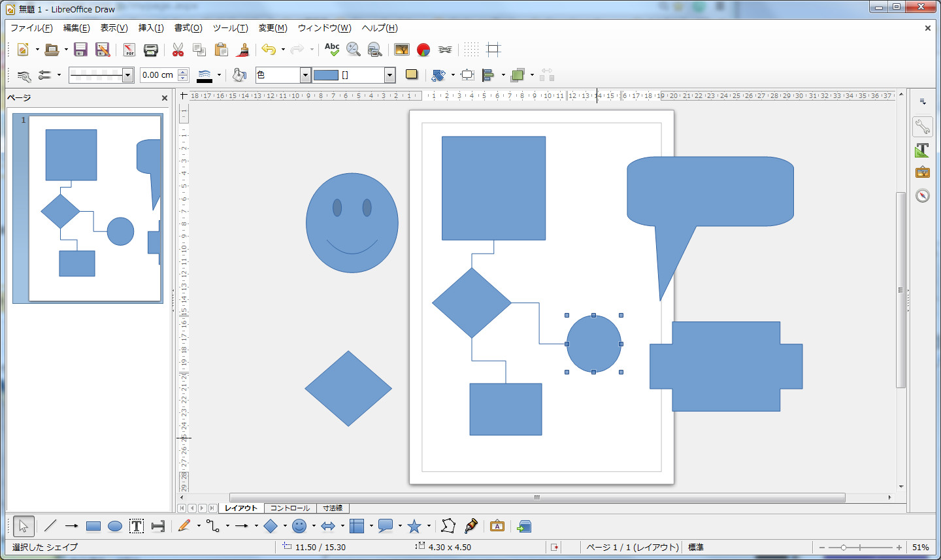Expand the alignment dropdown arrow
941x560 pixels.
(503, 75)
